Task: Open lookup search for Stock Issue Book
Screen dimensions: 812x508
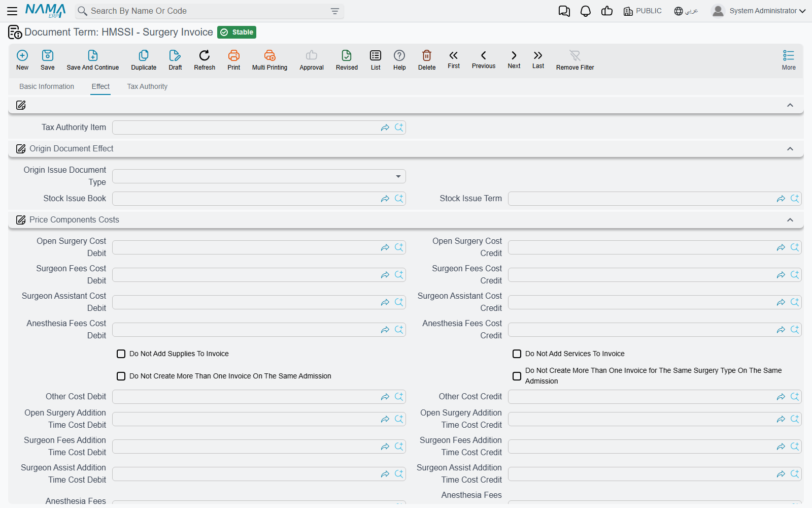Action: click(x=399, y=199)
